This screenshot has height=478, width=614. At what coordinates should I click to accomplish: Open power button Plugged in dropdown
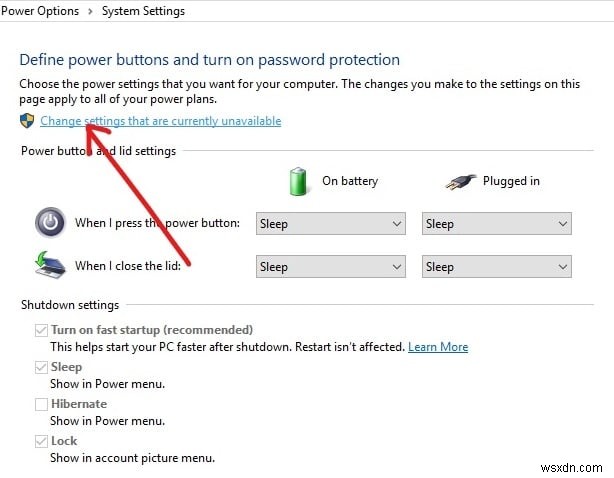(496, 224)
